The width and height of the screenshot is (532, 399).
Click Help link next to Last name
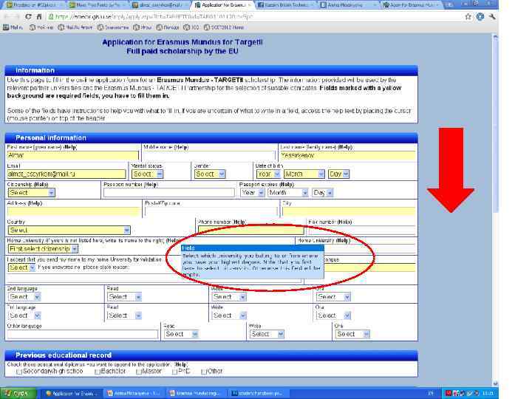[345, 147]
